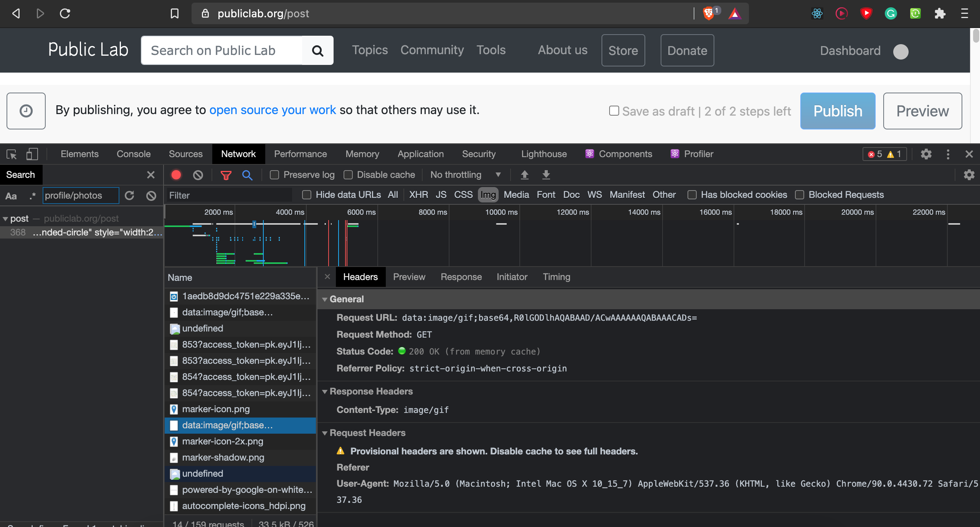Click the clear network log icon

pyautogui.click(x=198, y=175)
